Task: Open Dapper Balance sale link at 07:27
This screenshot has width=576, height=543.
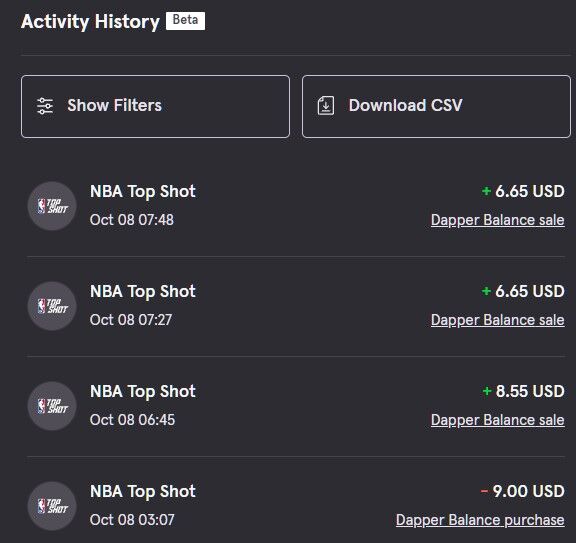Action: pyautogui.click(x=498, y=320)
